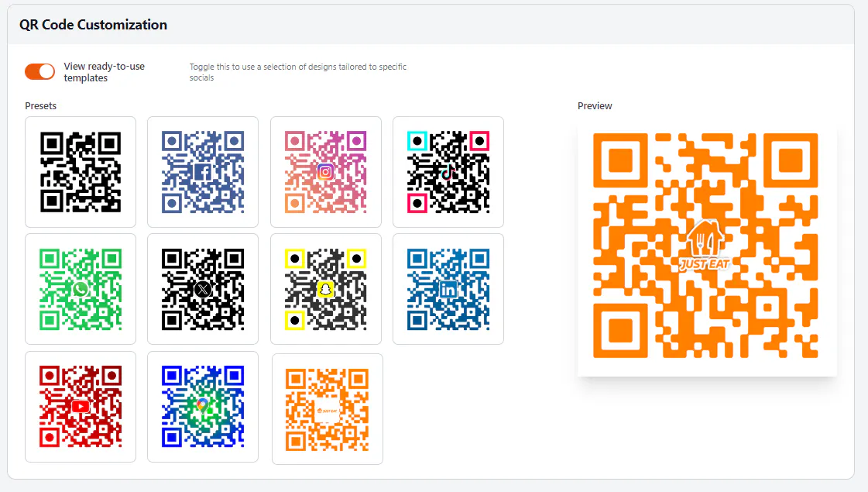Select the X (Twitter) QR preset
Viewport: 868px width, 492px height.
[203, 289]
